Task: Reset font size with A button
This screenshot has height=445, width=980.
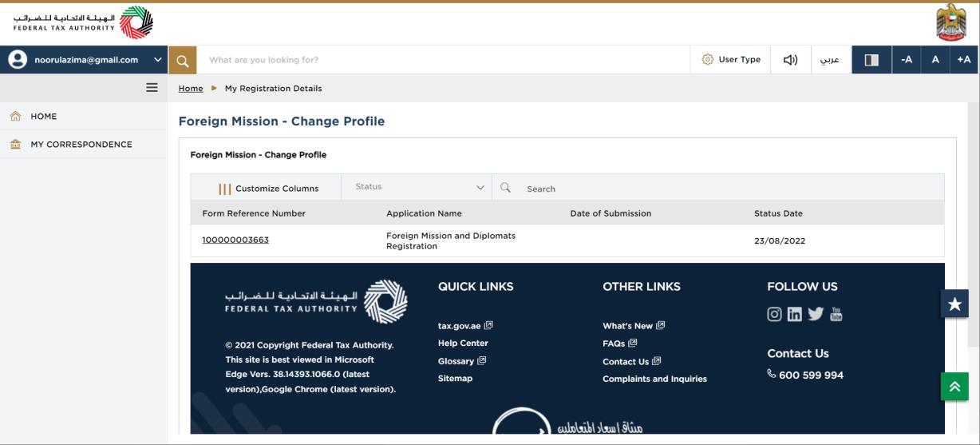Action: pyautogui.click(x=935, y=60)
